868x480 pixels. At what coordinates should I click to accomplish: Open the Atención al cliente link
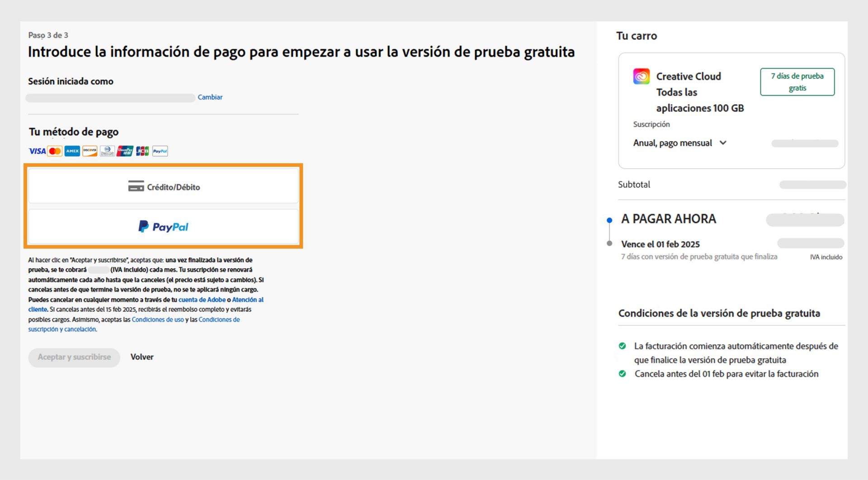pyautogui.click(x=146, y=304)
